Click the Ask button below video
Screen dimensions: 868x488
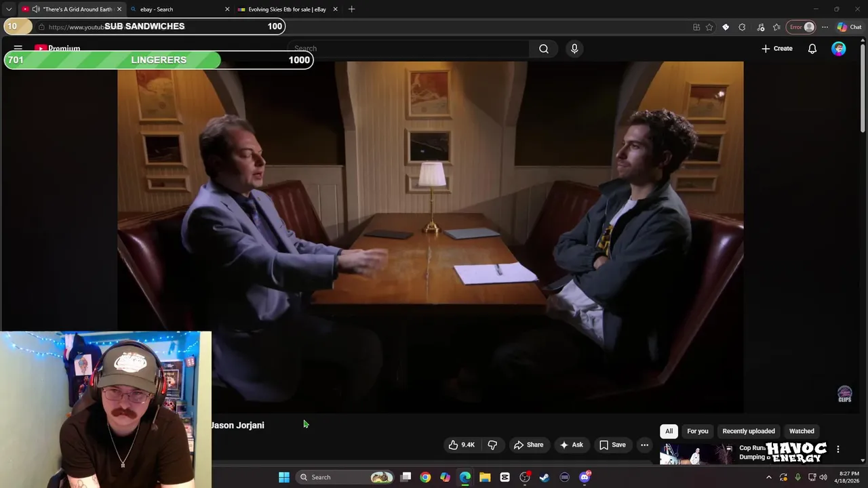[x=571, y=445]
